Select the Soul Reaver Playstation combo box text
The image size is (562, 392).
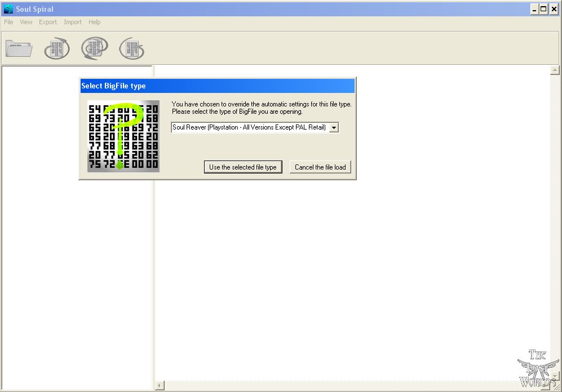pos(250,127)
